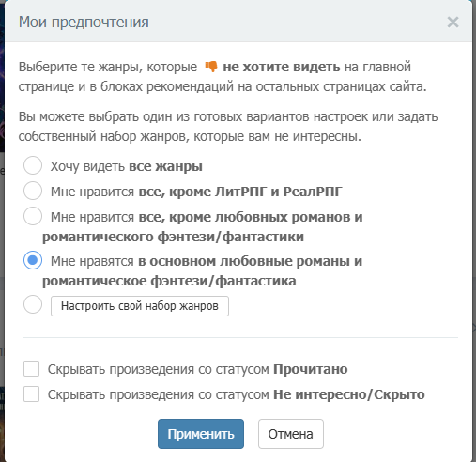The image size is (476, 462).
Task: Apply settings with the Применить button
Action: point(201,434)
